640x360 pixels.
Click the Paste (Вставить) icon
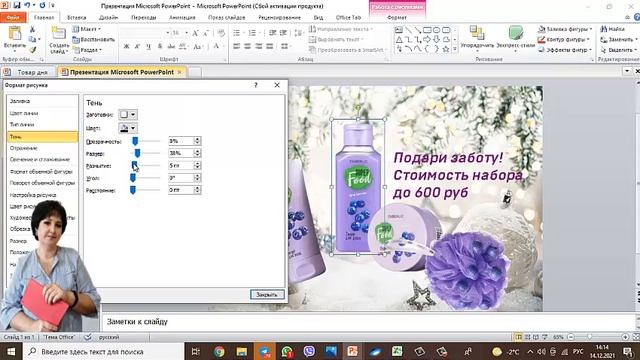pyautogui.click(x=15, y=34)
